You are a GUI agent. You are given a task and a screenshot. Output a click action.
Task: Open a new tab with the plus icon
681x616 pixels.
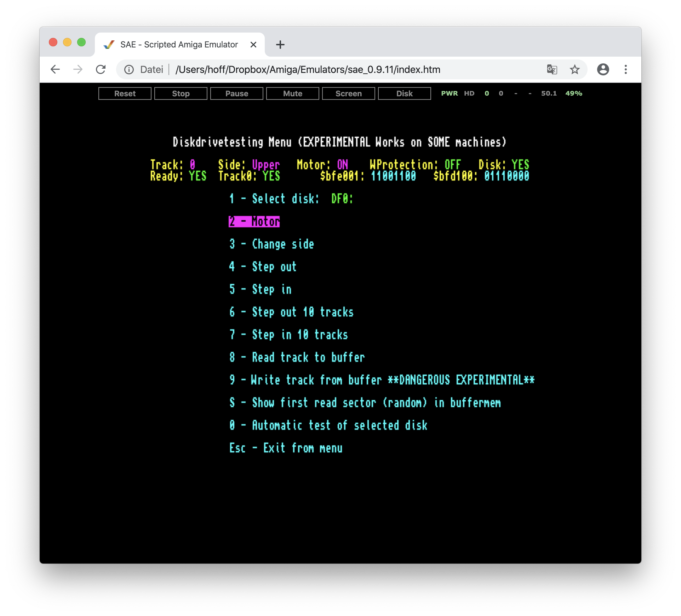[x=280, y=45]
